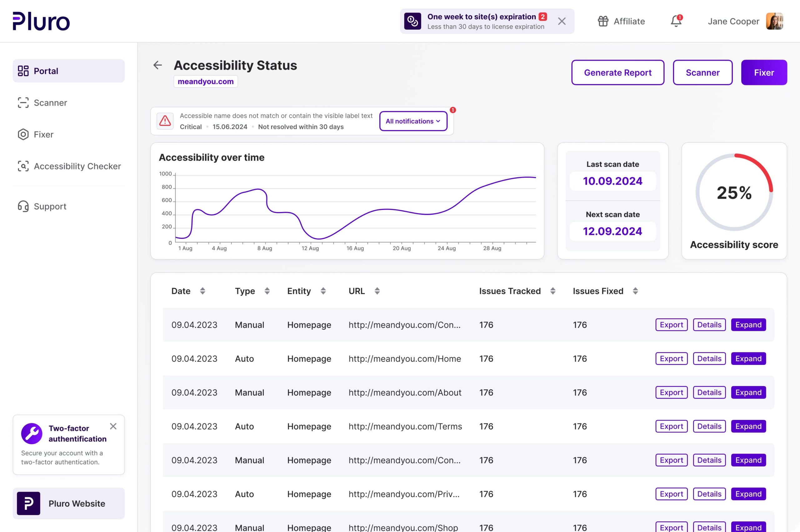Screen dimensions: 800x532
Task: Expand the row for meandyou.com/Terms
Action: click(748, 426)
